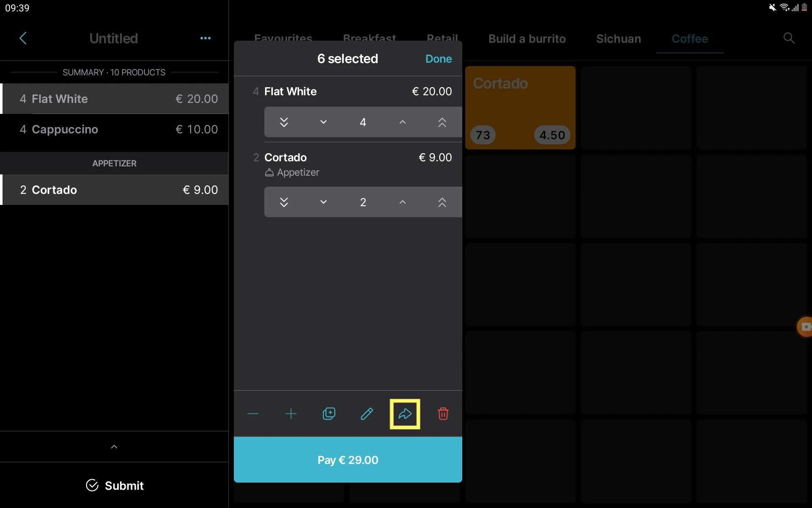Viewport: 812px width, 508px height.
Task: Toggle Cortado quantity to max with double up chevron
Action: (x=442, y=202)
